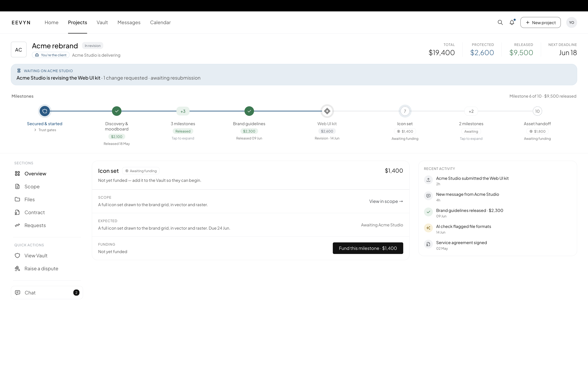Click the $2,600 Web UI kit amount pill
Viewport: 588px width, 380px height.
point(327,131)
